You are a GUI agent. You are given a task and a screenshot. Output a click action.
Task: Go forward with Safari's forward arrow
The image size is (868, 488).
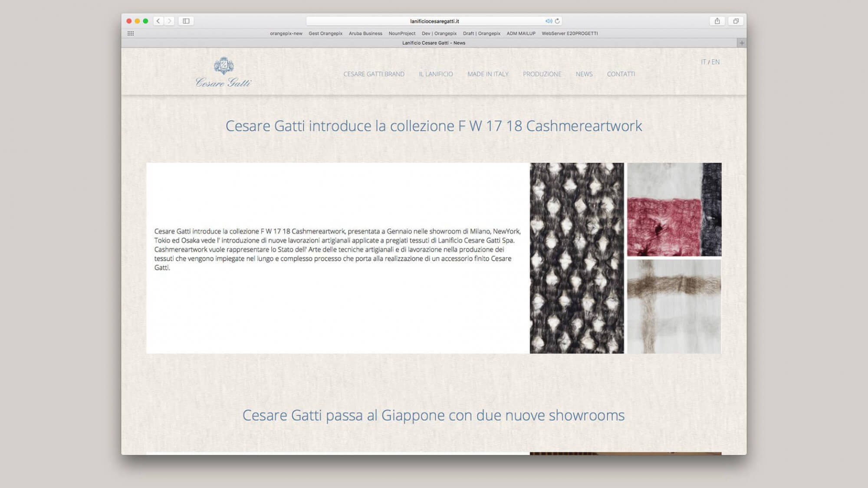click(x=170, y=21)
